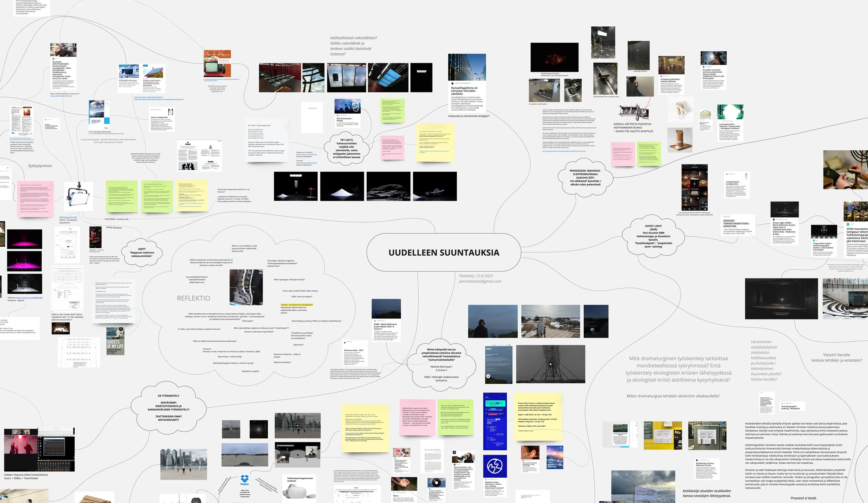
Task: Click the SVETT backpack lighting cloud node
Action: 142,253
